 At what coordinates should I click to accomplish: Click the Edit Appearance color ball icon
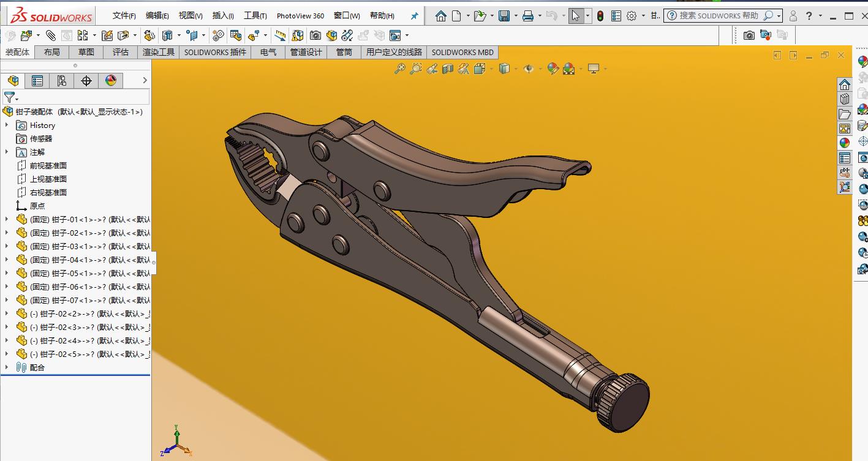[553, 69]
